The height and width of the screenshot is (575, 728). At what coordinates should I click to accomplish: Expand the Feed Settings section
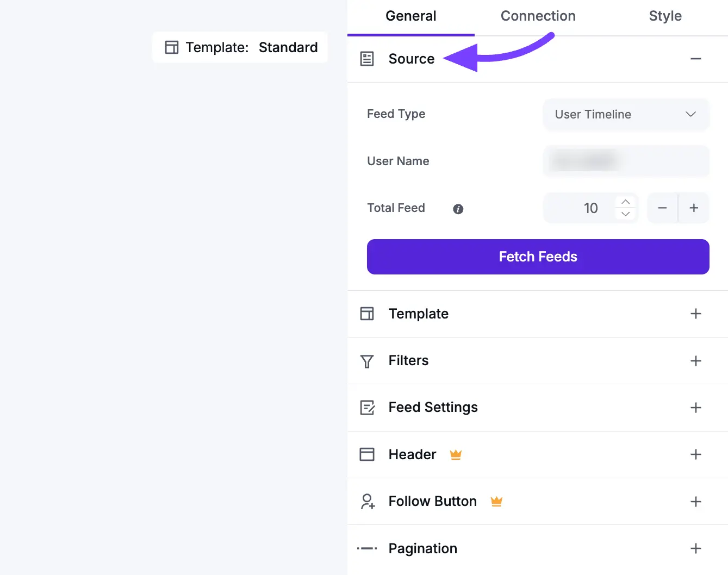tap(695, 408)
